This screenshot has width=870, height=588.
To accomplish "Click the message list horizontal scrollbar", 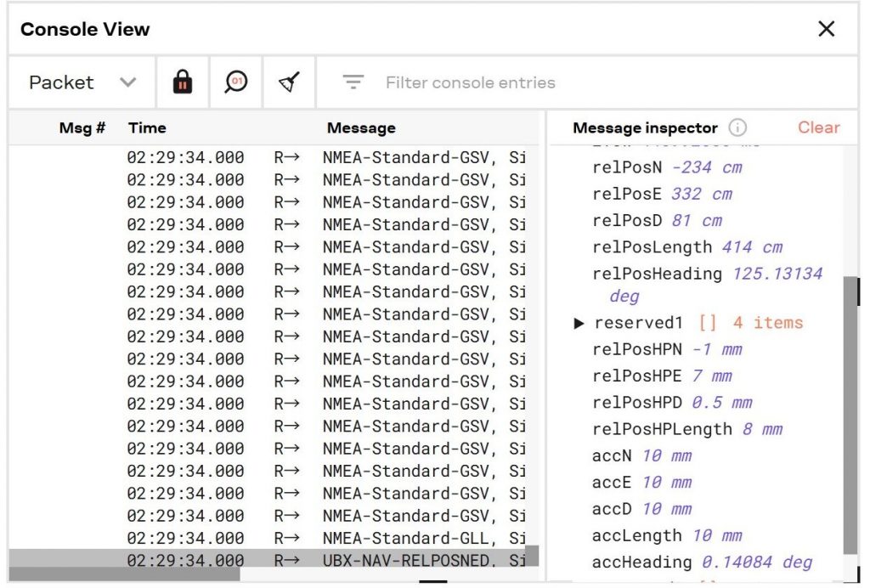I will tap(125, 574).
